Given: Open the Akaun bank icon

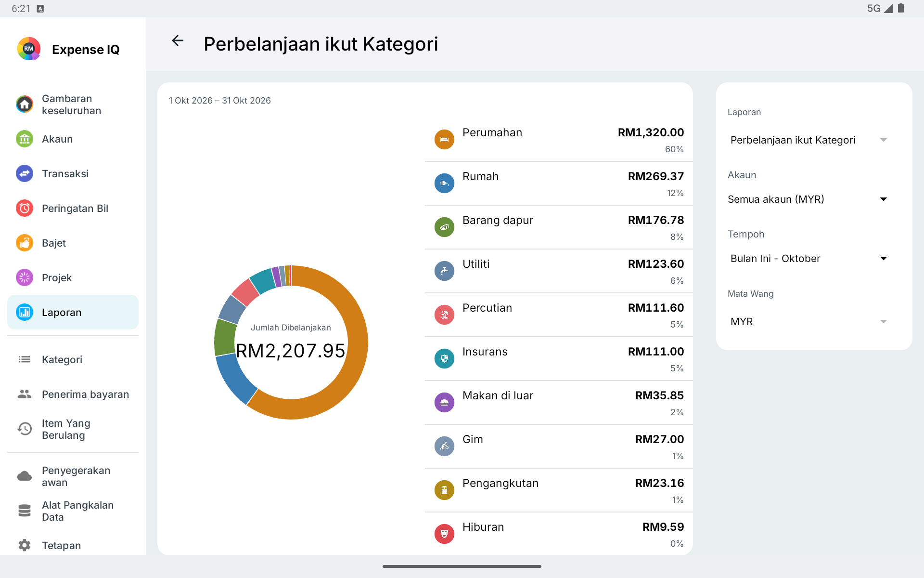Looking at the screenshot, I should pyautogui.click(x=25, y=139).
